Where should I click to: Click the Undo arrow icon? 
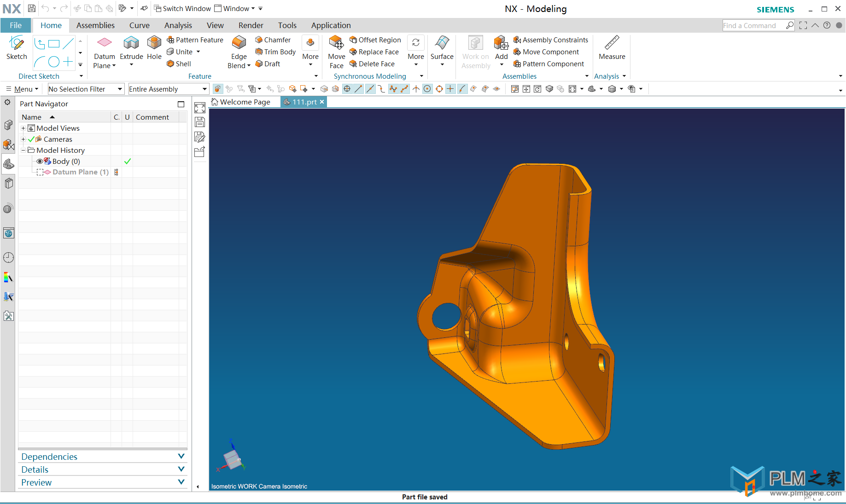point(45,8)
